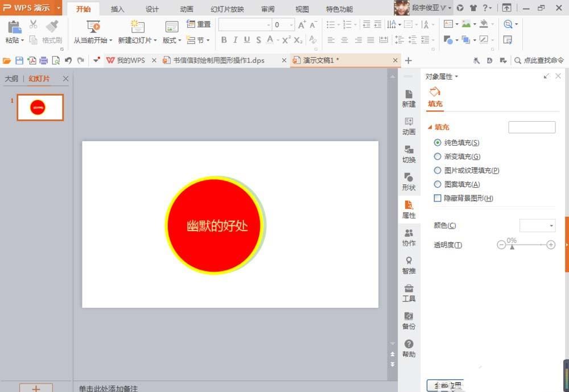This screenshot has width=569, height=392.
Task: Click the 全部应用 button
Action: click(445, 385)
